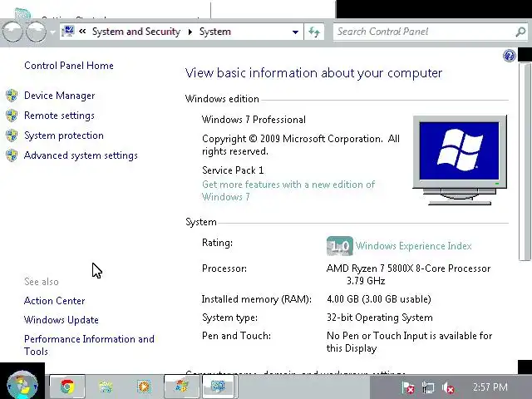Open the Windows Experience Index link
The image size is (532, 399).
414,246
